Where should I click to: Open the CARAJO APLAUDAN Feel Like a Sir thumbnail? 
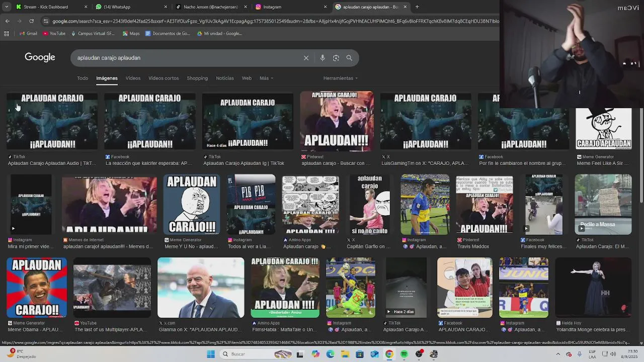point(603,129)
